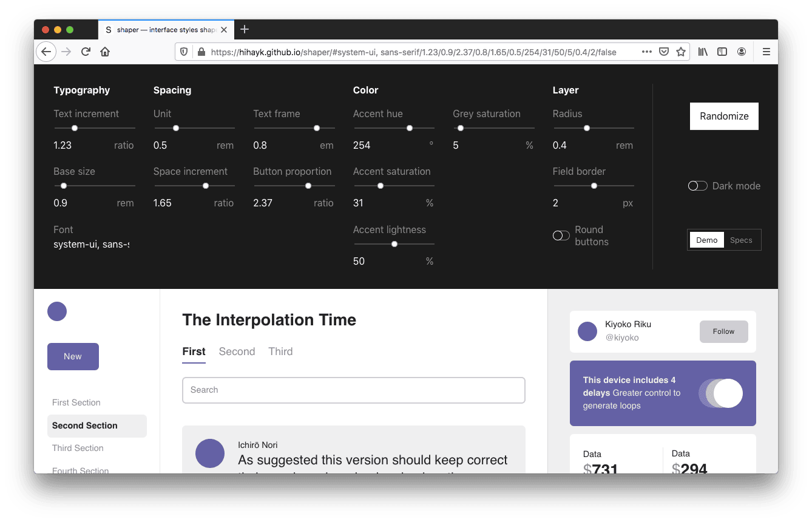
Task: Click the padlock site info icon
Action: pos(201,52)
